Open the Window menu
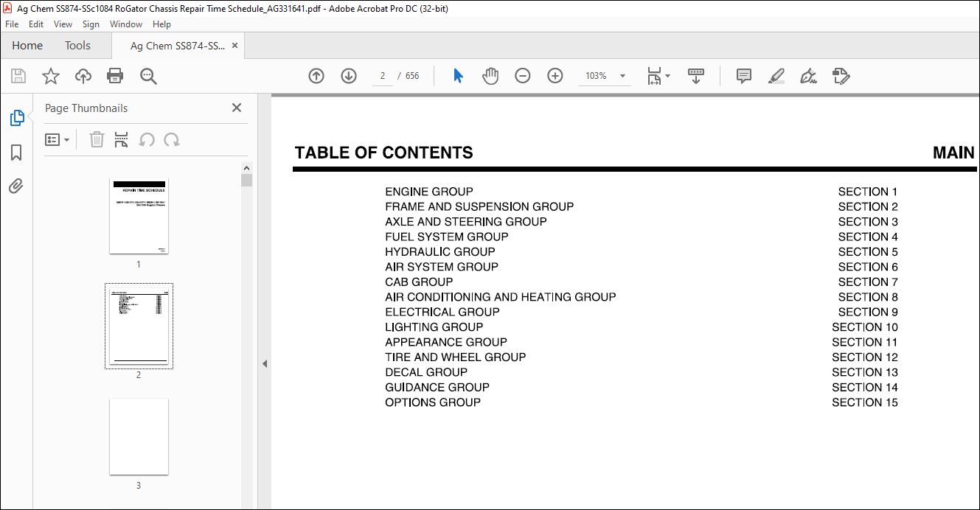980x510 pixels. pos(126,24)
